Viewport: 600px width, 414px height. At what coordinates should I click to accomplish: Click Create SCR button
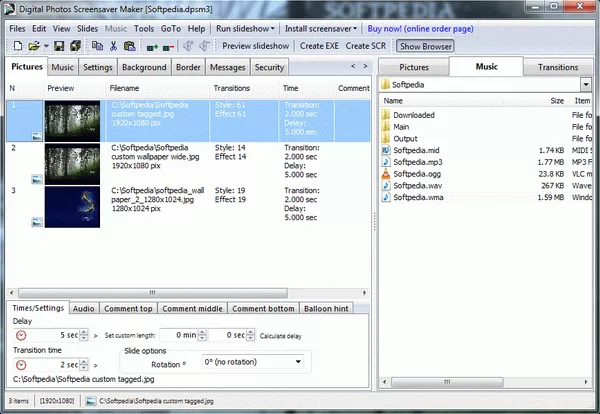click(366, 46)
